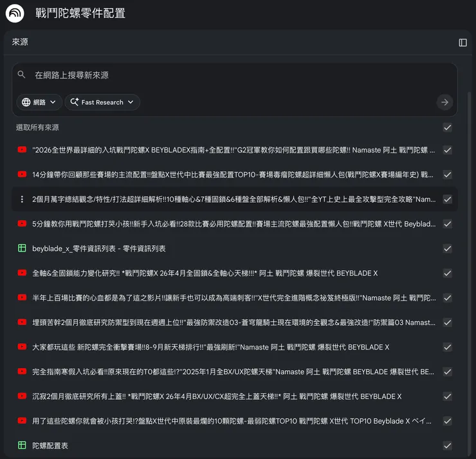The width and height of the screenshot is (476, 459).
Task: Click YouTube icon of 2026全世界最詳細 source
Action: click(22, 150)
